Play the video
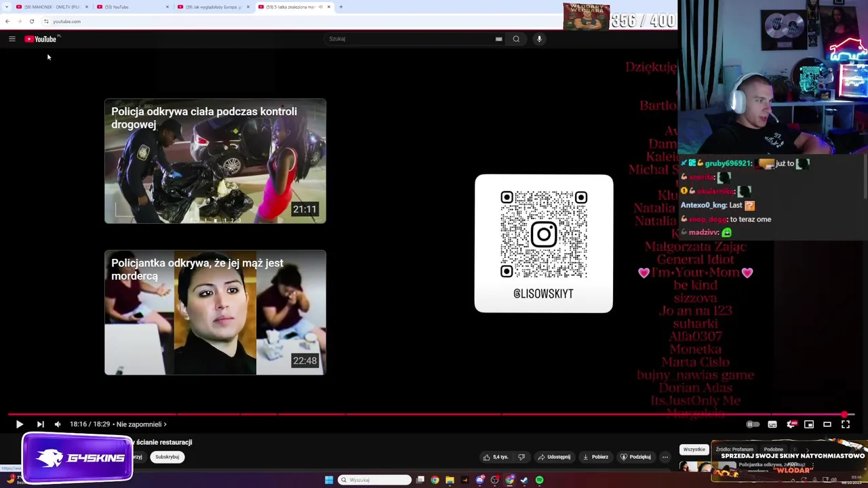The width and height of the screenshot is (868, 488). click(19, 424)
